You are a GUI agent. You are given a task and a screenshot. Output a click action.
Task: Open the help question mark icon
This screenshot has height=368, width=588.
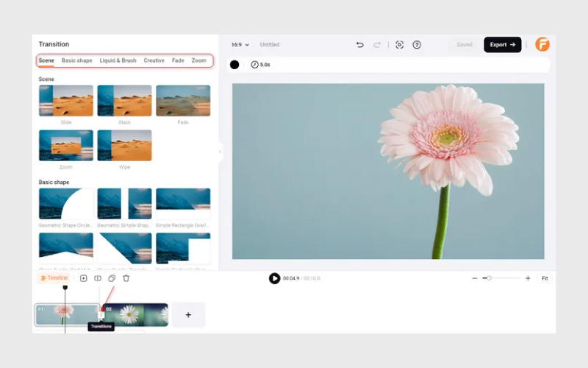pos(417,45)
